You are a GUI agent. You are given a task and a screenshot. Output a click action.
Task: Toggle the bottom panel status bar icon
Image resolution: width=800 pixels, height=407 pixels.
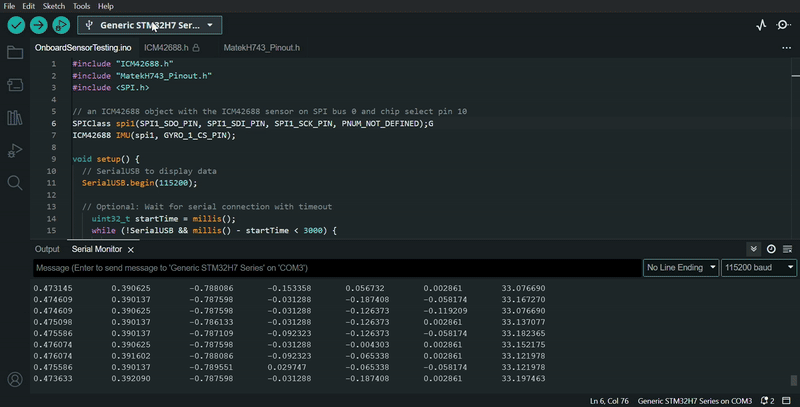pos(786,401)
